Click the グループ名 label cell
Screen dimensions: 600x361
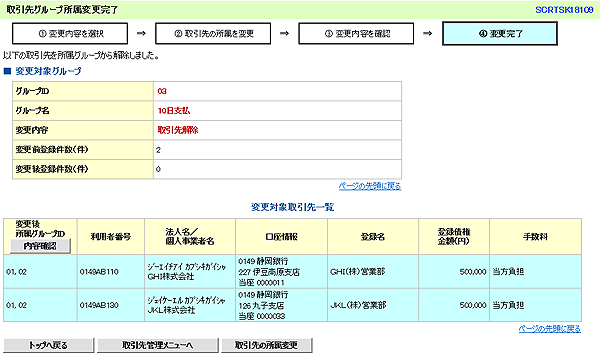pos(83,111)
